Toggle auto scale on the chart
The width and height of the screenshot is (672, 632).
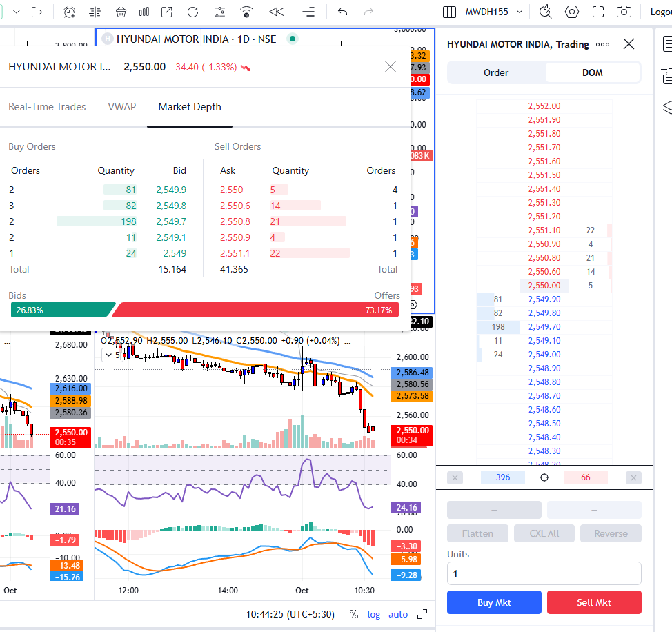click(398, 614)
